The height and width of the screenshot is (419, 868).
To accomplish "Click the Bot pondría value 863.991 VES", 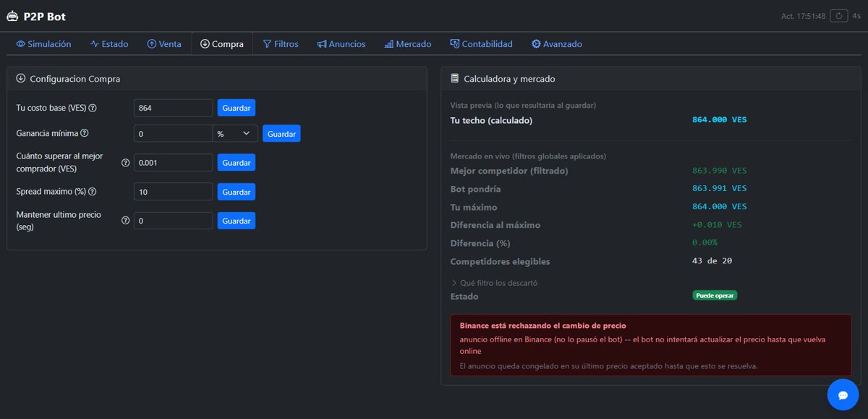I will tap(720, 188).
